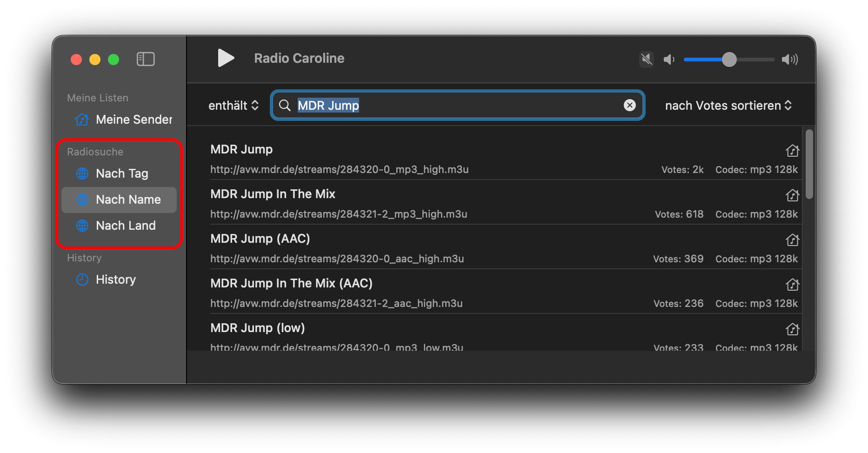Viewport: 868px width, 453px height.
Task: Click the maximum volume speaker icon
Action: 789,59
